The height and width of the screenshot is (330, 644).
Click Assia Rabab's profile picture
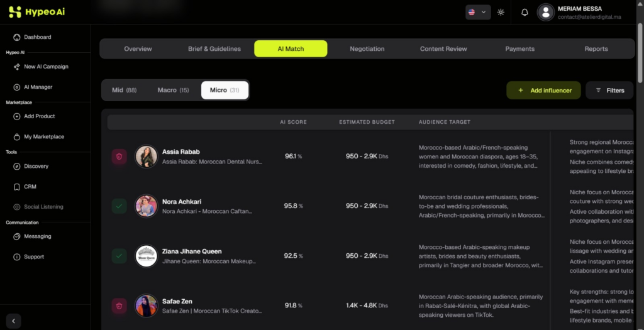146,157
